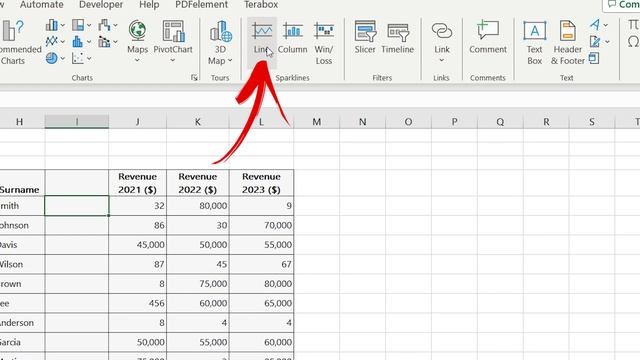Click the Revenue 2022 ($) header cell
The image size is (640, 360).
click(x=198, y=183)
